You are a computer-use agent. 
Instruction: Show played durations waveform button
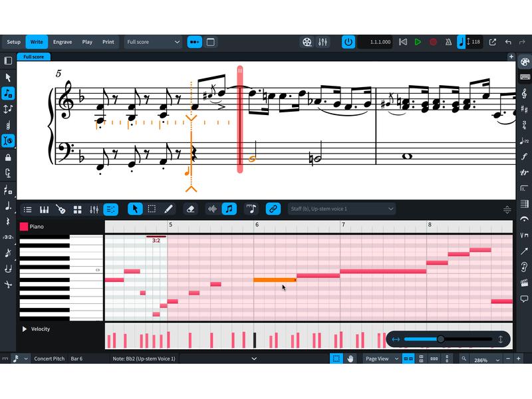point(212,209)
